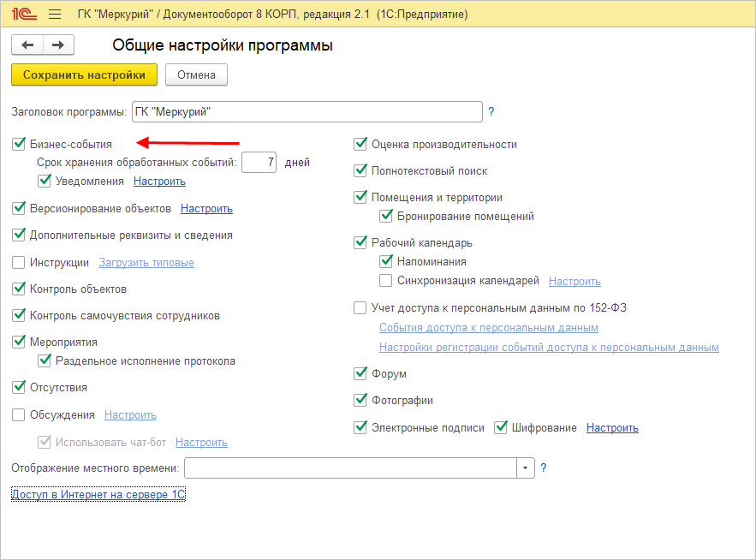
Task: Toggle the Фотографии checkbox
Action: point(360,400)
